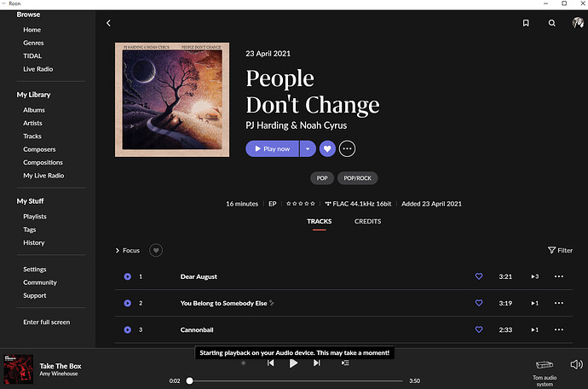Toggle the heart filter next to Focus
The image size is (588, 389).
point(156,251)
